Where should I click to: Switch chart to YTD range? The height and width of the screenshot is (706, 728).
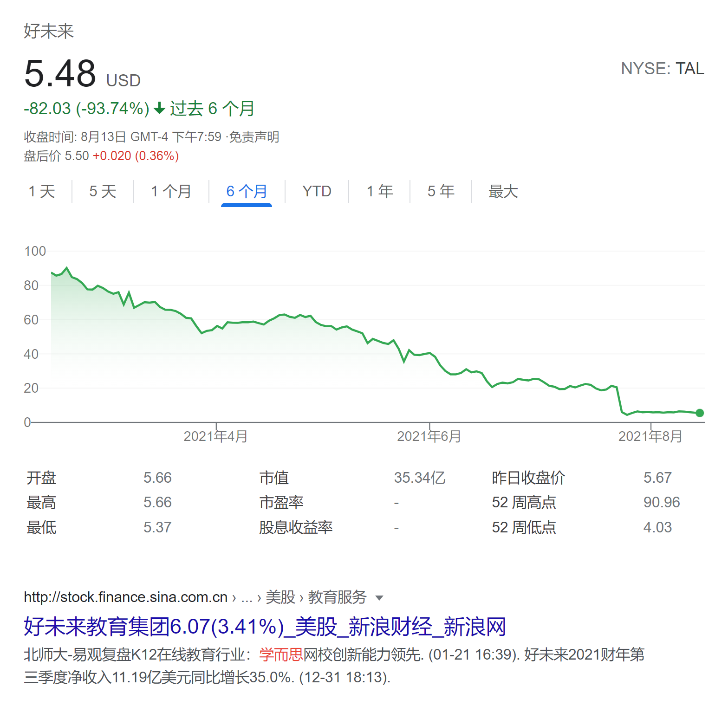[x=317, y=191]
